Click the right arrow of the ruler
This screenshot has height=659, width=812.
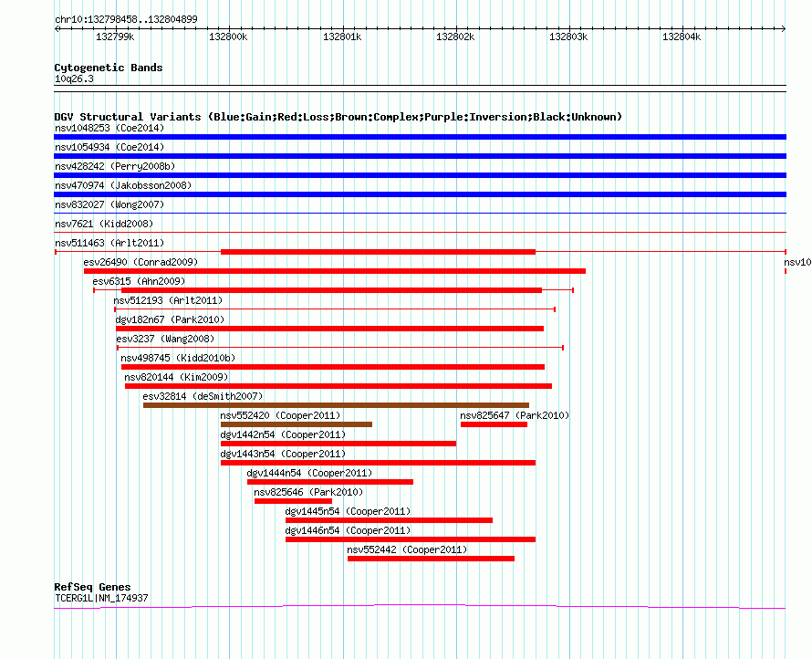click(784, 29)
